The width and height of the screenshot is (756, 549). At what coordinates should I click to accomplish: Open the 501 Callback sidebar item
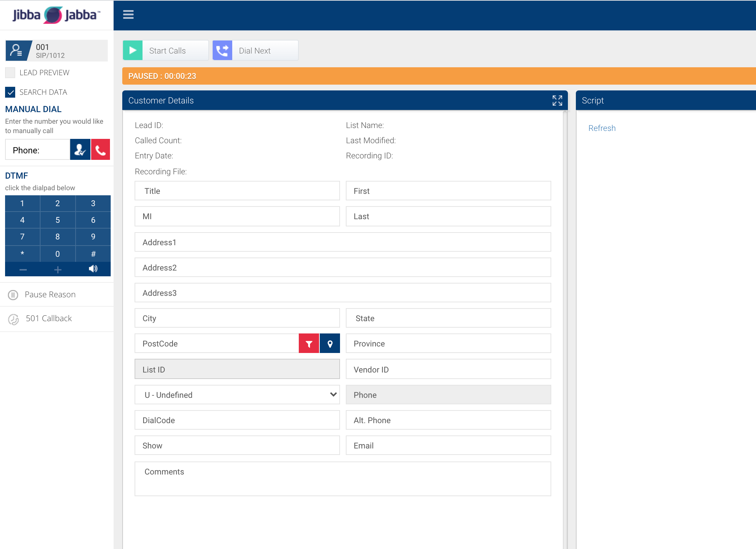[48, 319]
